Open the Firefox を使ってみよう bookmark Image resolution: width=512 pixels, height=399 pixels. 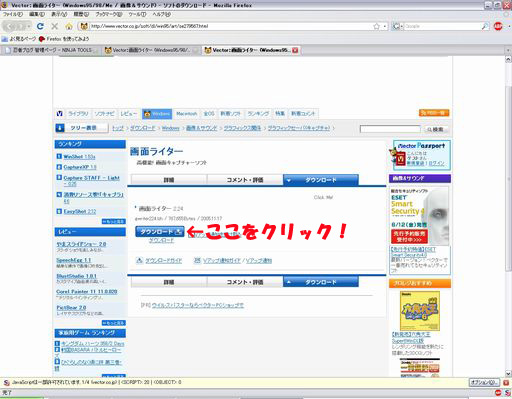[64, 39]
